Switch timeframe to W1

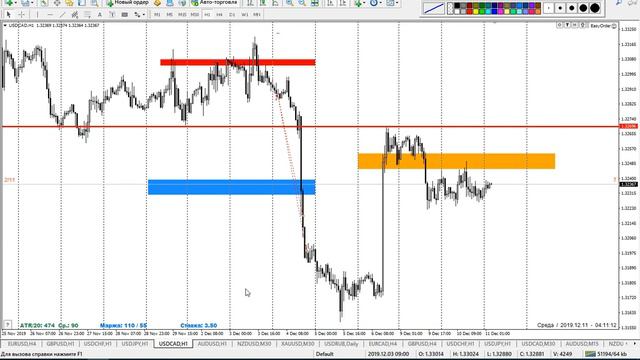pos(244,15)
